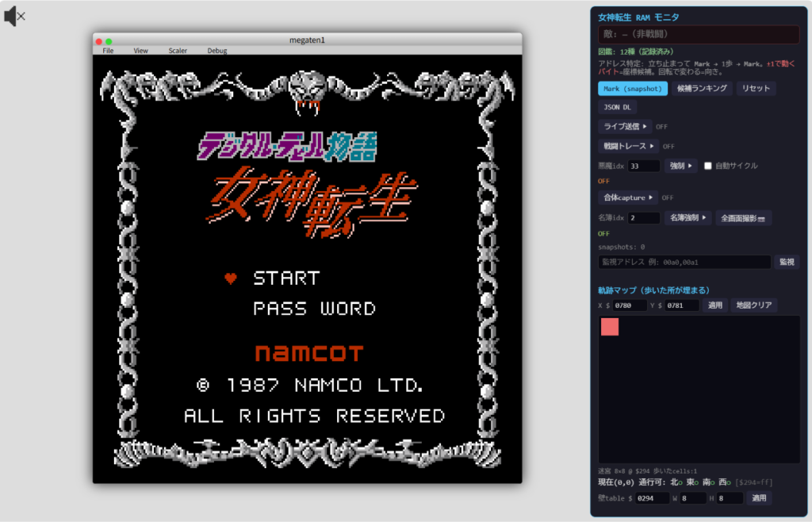812x522 pixels.
Task: Click the snapshots: 0 counter text
Action: [x=622, y=247]
